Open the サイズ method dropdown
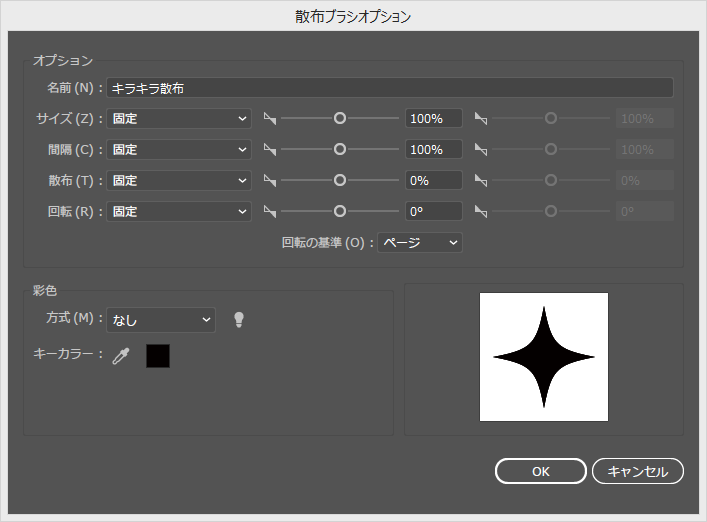Viewport: 707px width, 522px height. pos(179,119)
